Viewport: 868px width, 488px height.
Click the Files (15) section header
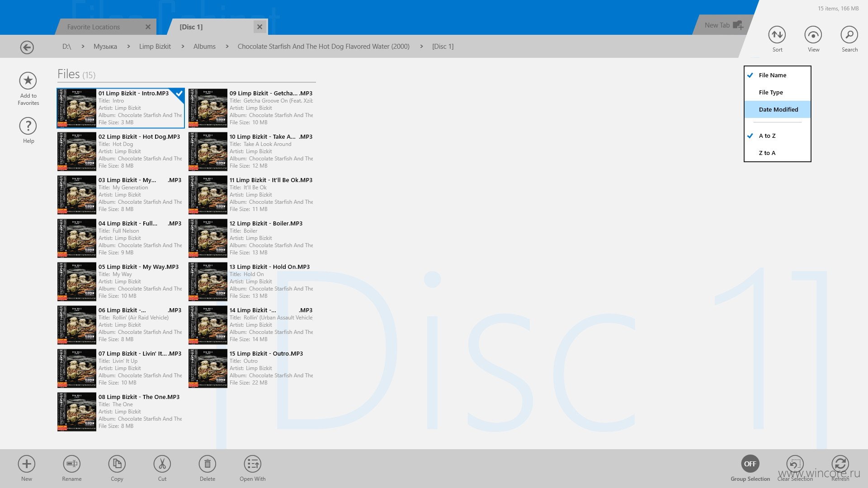(x=76, y=74)
